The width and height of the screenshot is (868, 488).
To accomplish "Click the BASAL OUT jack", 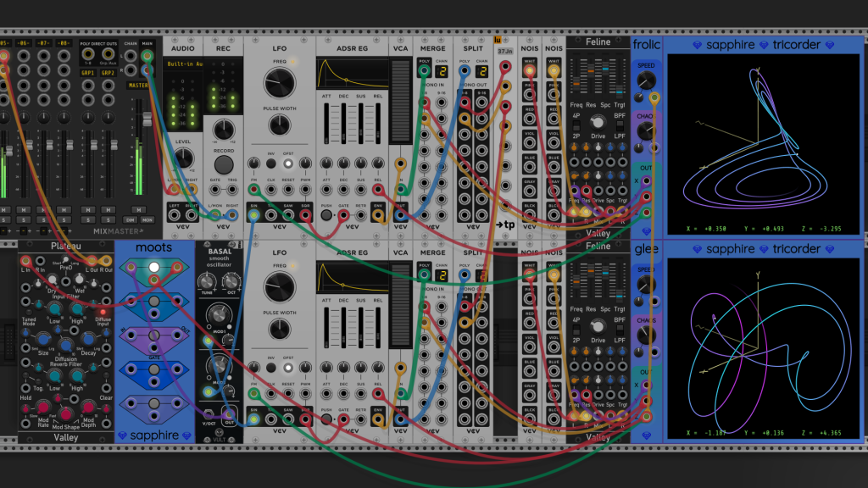I will click(x=229, y=413).
